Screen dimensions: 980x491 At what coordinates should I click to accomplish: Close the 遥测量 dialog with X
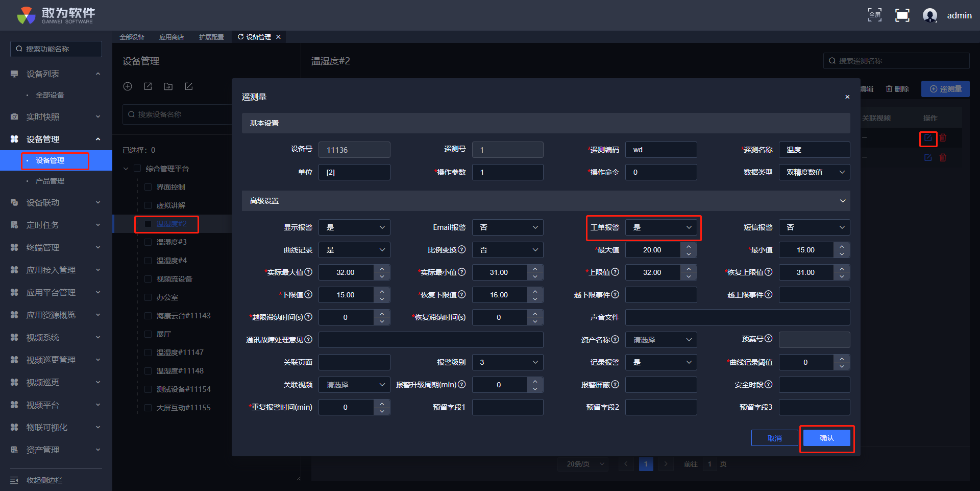847,97
